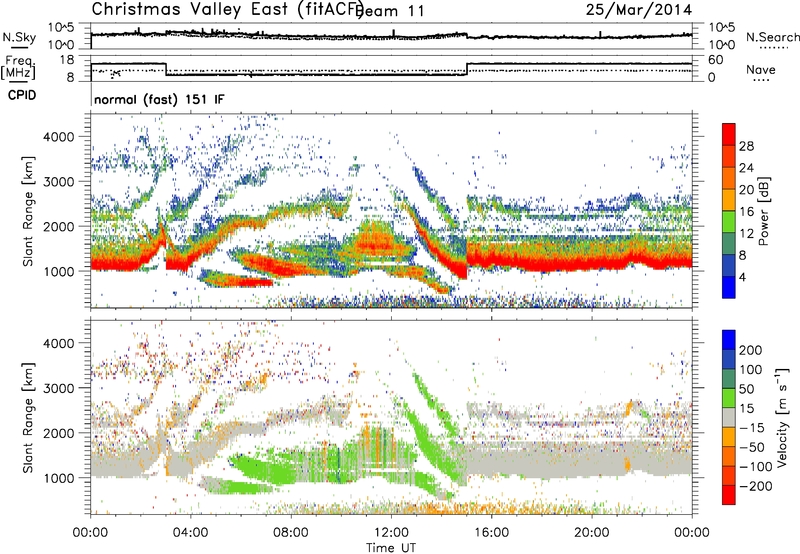Click the 'Velocity [m s⁻¹]' color bar title

tap(782, 417)
